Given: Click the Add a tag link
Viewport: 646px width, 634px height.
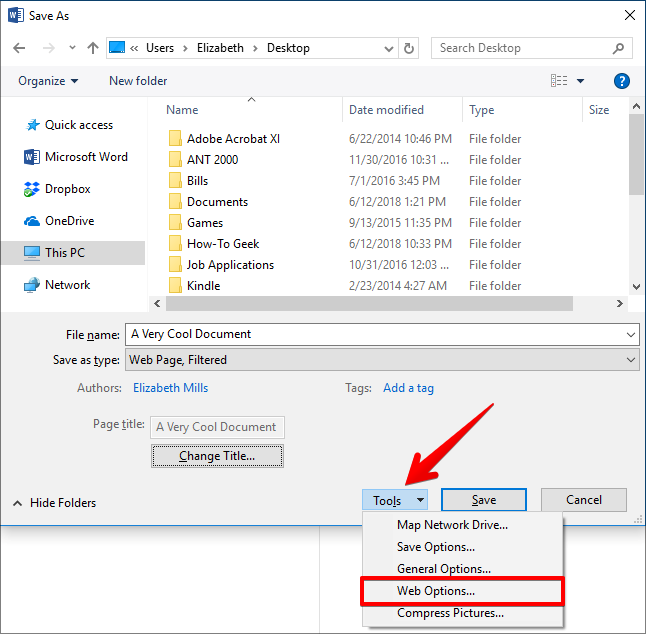Looking at the screenshot, I should pos(408,388).
